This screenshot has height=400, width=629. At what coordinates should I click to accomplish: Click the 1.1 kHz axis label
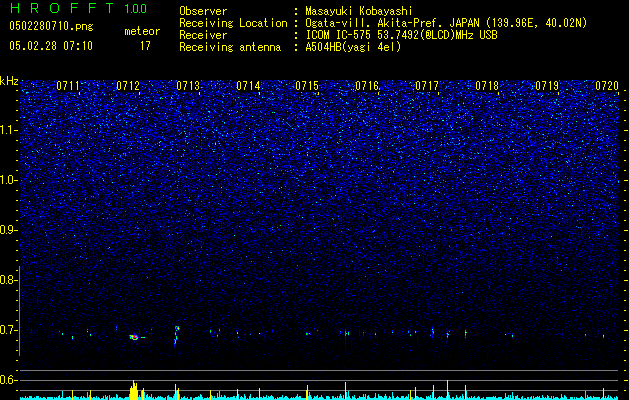click(9, 130)
